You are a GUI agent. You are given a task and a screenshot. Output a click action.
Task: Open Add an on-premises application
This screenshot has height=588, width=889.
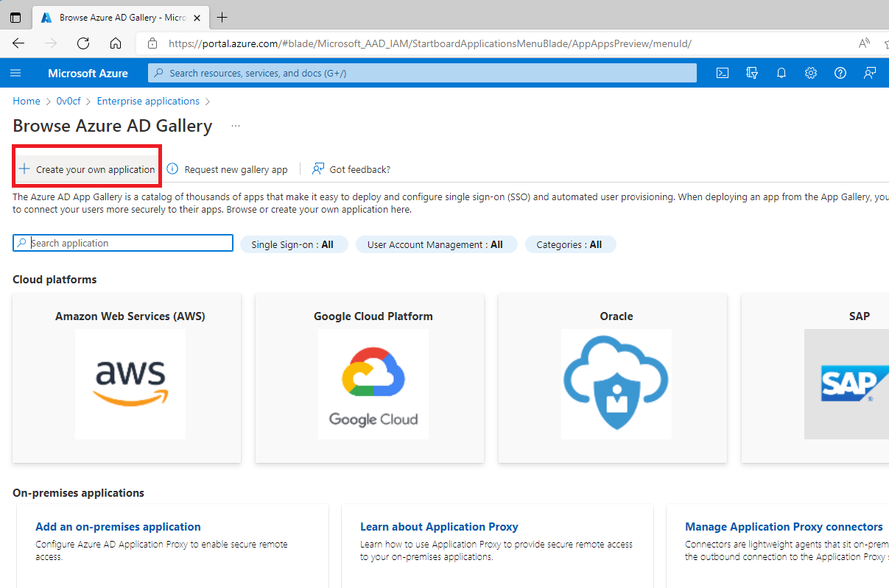coord(118,527)
